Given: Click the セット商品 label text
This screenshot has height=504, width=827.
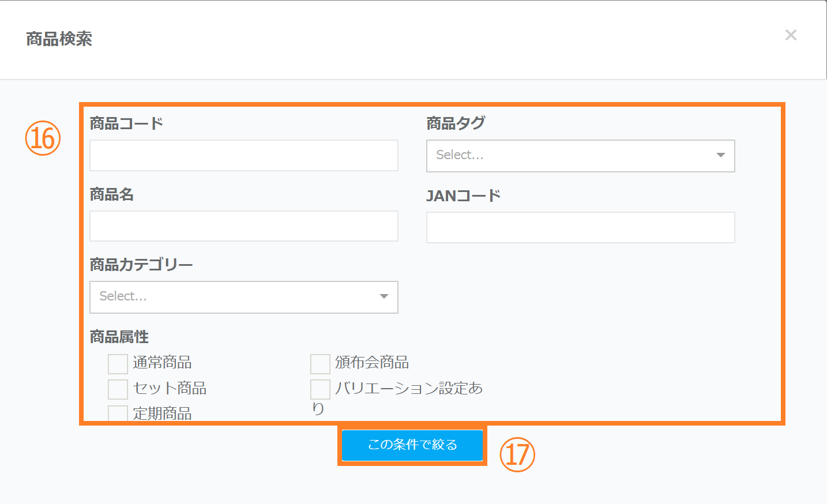Looking at the screenshot, I should (x=170, y=388).
